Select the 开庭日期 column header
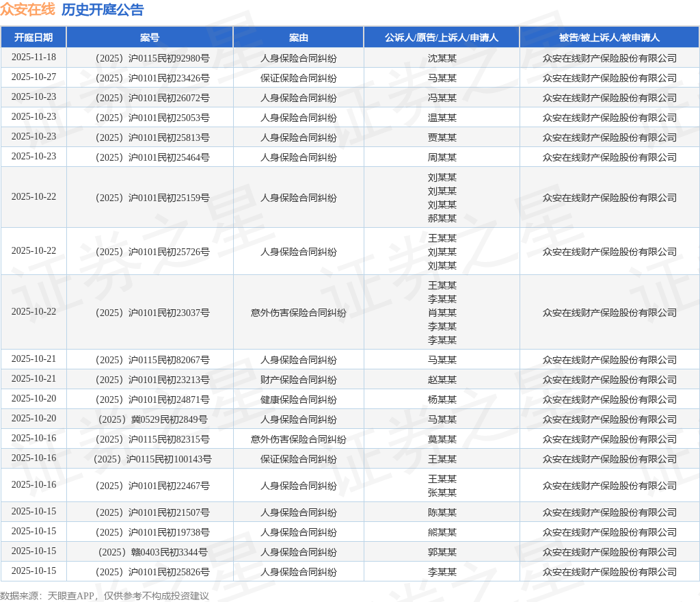This screenshot has height=602, width=700. (x=33, y=38)
